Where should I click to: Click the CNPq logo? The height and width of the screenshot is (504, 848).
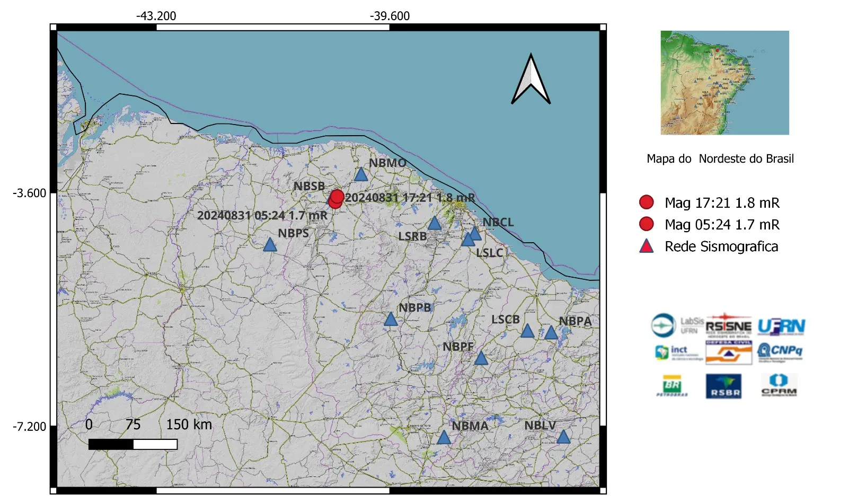point(780,351)
